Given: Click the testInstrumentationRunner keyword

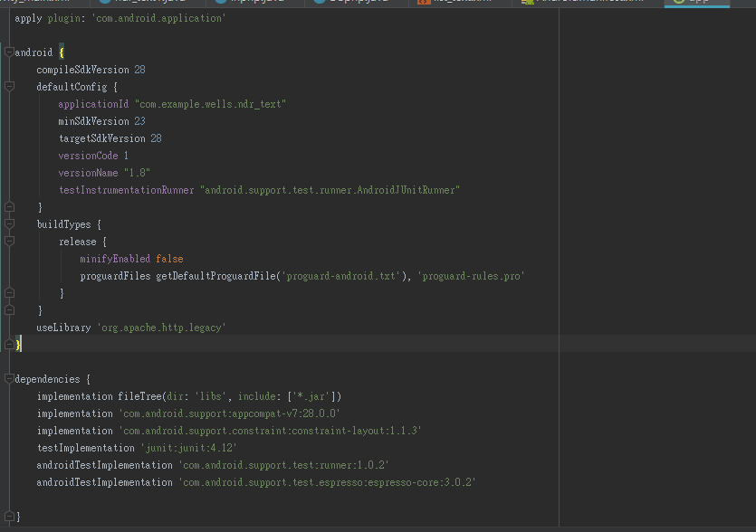Looking at the screenshot, I should click(x=127, y=190).
